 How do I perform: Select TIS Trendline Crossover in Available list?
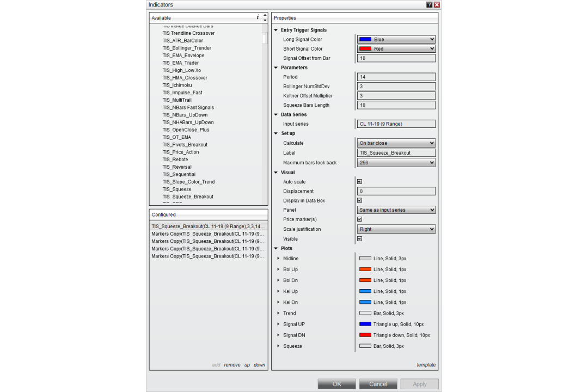[x=188, y=33]
